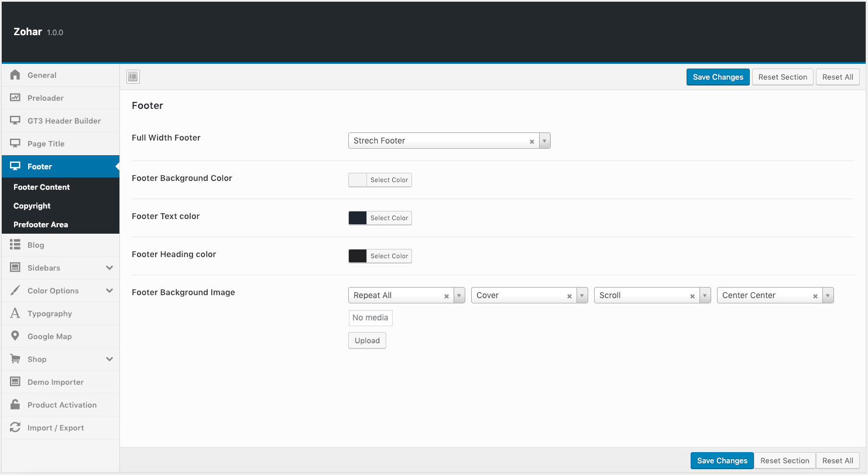This screenshot has width=868, height=475.
Task: Click the Color Options brush icon
Action: point(15,291)
